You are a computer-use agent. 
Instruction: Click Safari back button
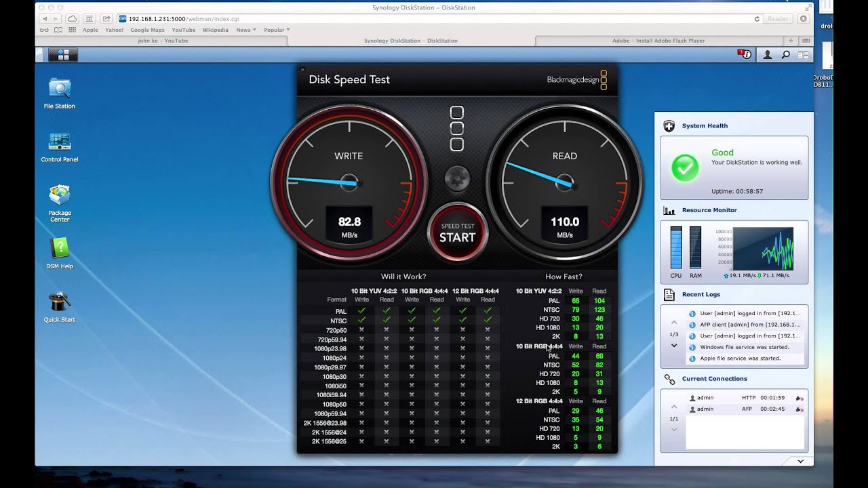tap(45, 19)
